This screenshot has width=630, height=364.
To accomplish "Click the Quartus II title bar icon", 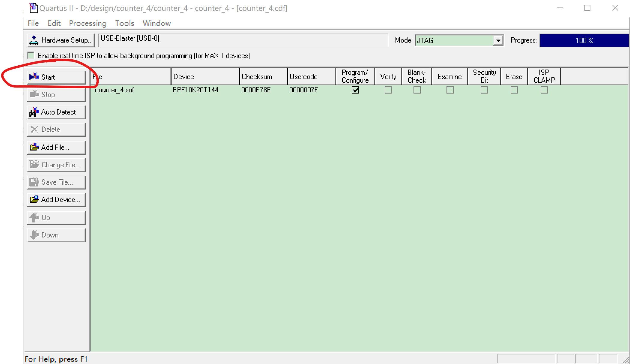I will (33, 8).
